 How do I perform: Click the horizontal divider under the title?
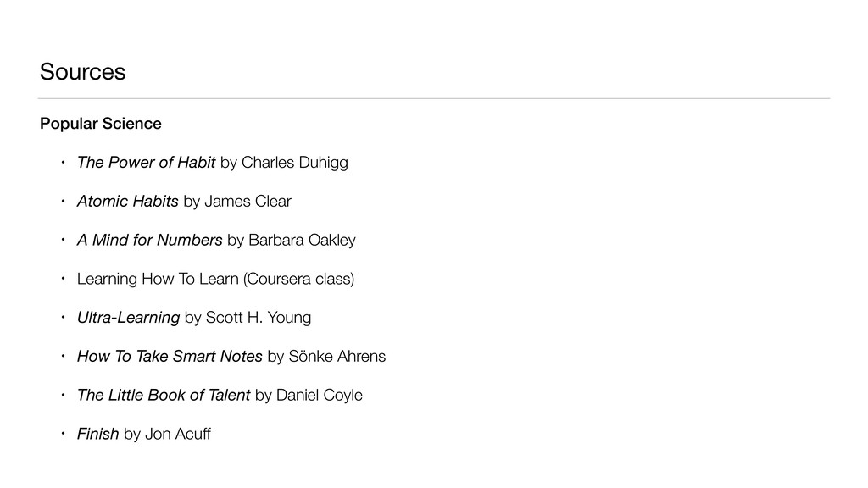[x=434, y=98]
